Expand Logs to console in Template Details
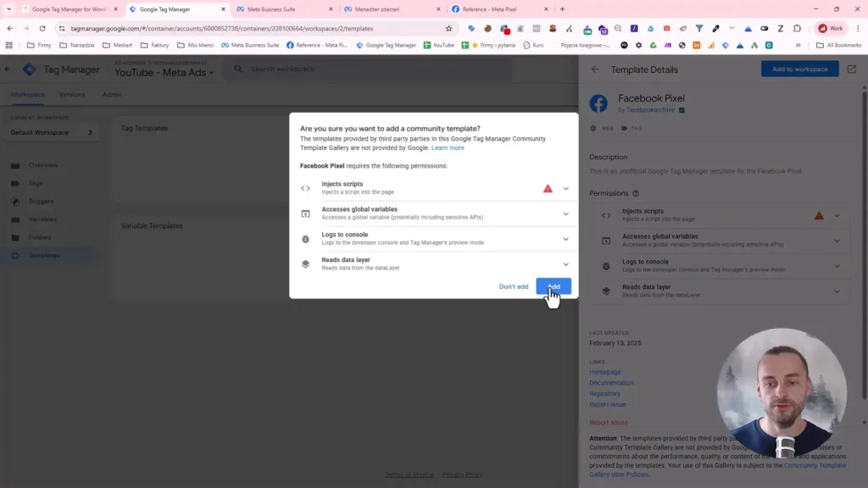This screenshot has width=868, height=488. click(x=837, y=266)
